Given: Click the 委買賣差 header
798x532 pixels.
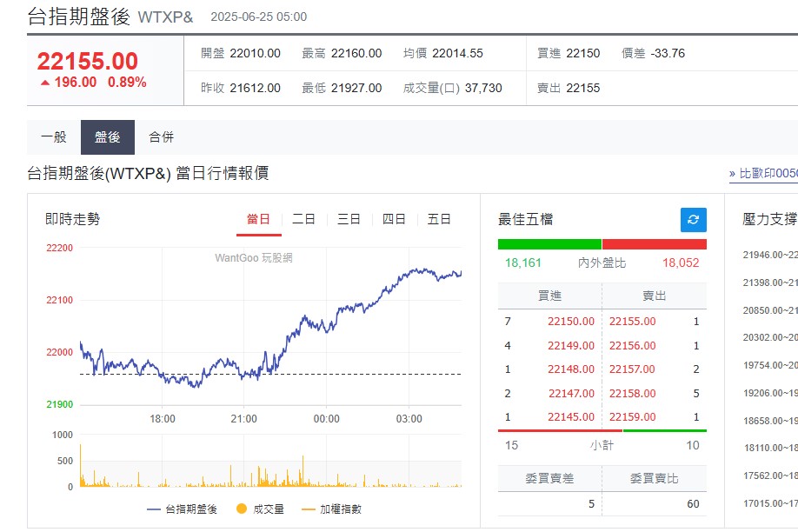Looking at the screenshot, I should pos(549,479).
